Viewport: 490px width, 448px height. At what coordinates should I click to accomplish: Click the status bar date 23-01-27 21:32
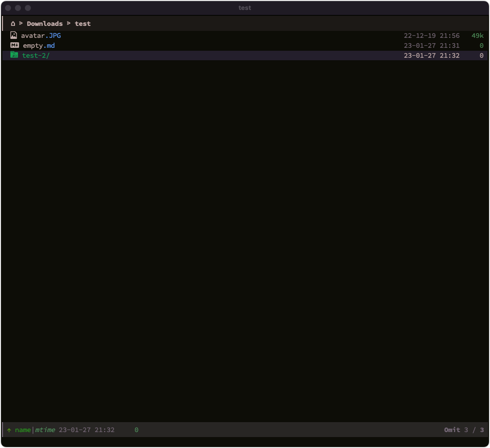tap(87, 430)
